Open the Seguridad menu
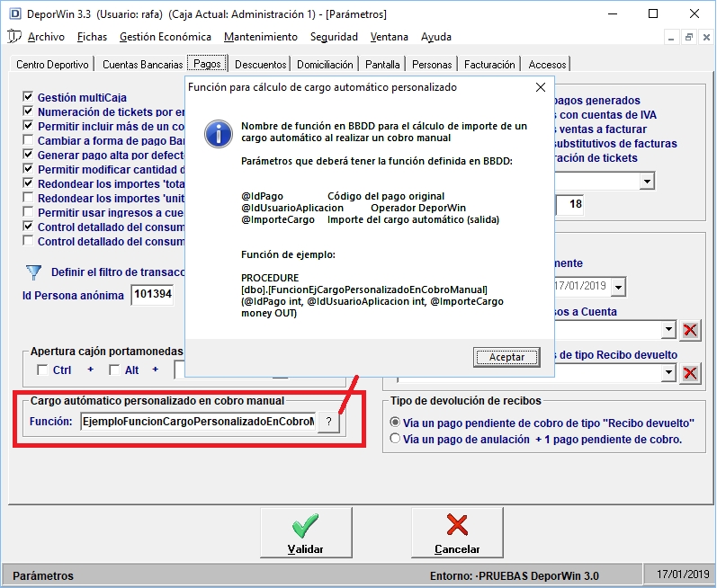Viewport: 717px width, 588px height. pos(334,37)
